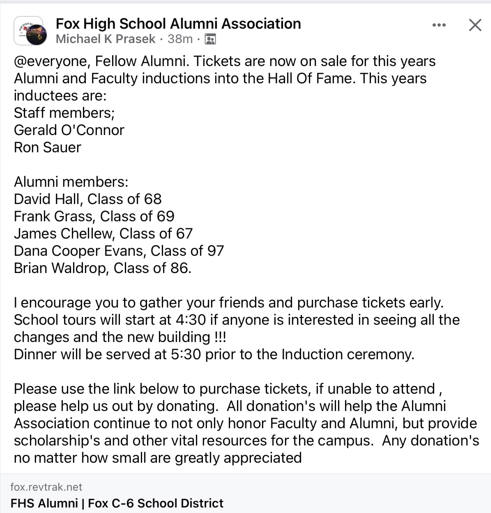This screenshot has width=491, height=513.
Task: Click the Ron Sauer staff member line
Action: (47, 147)
